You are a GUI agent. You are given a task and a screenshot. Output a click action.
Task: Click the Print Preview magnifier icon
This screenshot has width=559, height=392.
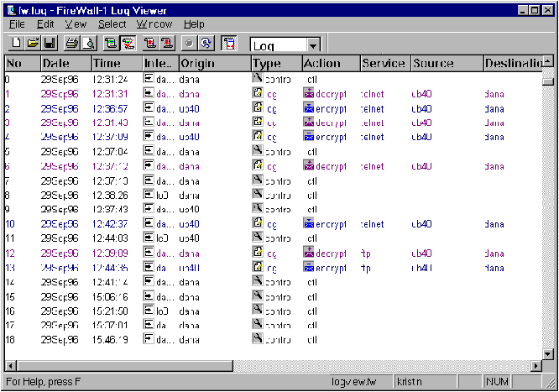[x=88, y=43]
